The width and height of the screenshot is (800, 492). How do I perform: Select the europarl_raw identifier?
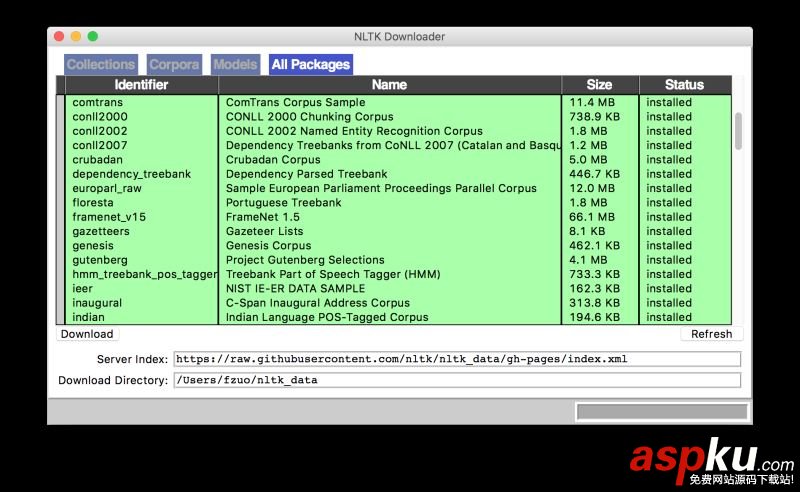[x=107, y=188]
